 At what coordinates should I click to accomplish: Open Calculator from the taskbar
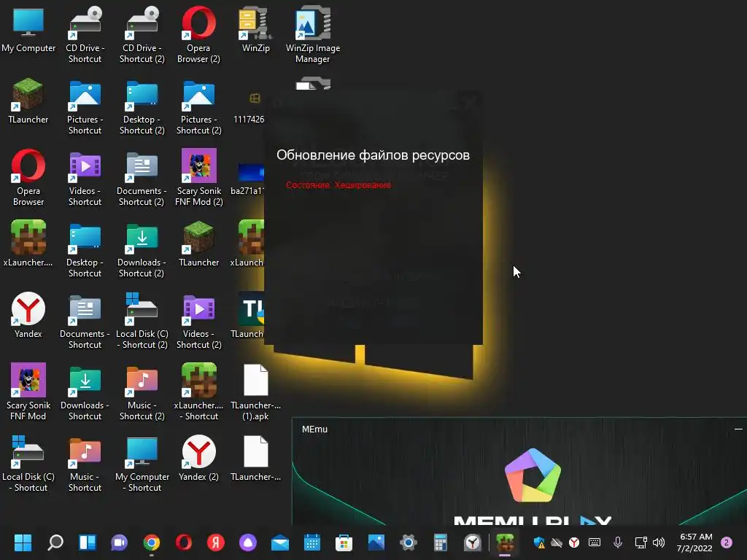[x=440, y=542]
